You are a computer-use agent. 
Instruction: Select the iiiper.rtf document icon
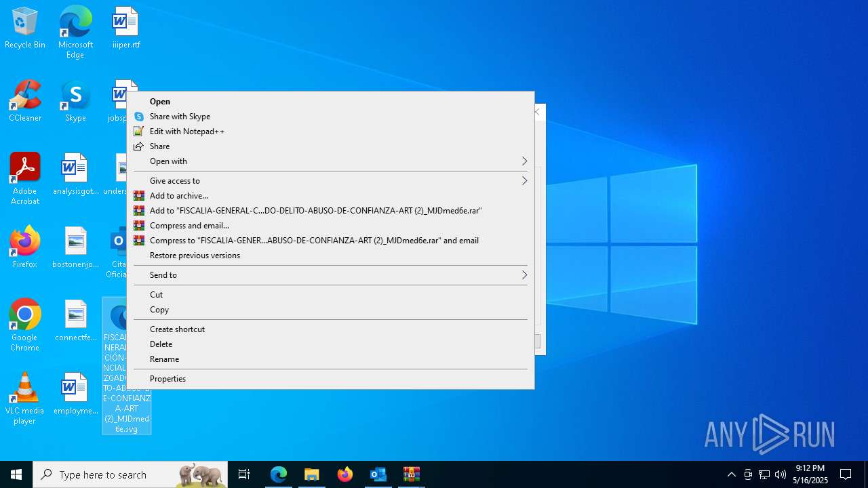[125, 28]
